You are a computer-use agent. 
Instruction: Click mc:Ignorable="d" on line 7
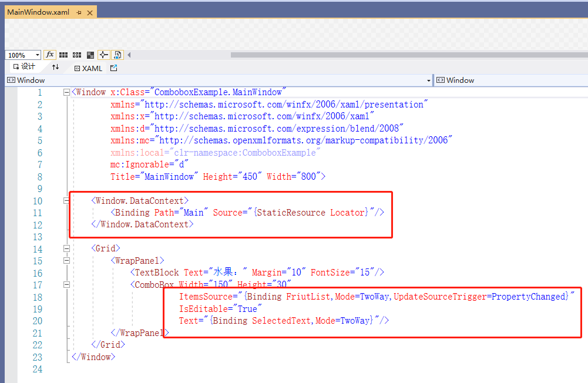click(x=149, y=164)
